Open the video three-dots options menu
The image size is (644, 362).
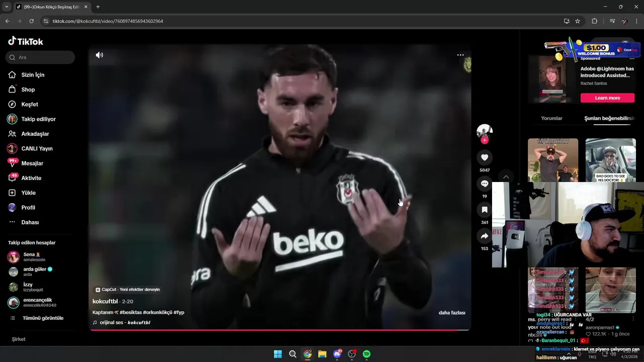(460, 55)
